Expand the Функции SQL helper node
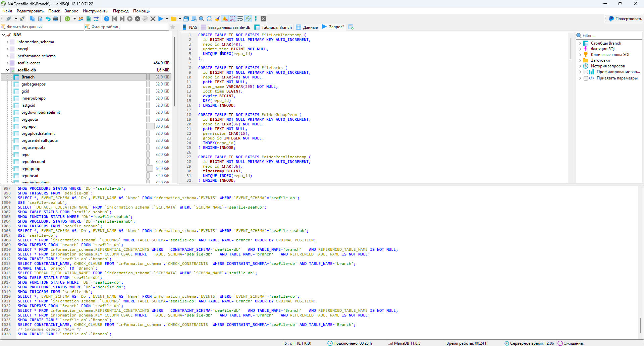The width and height of the screenshot is (644, 346). pos(580,49)
